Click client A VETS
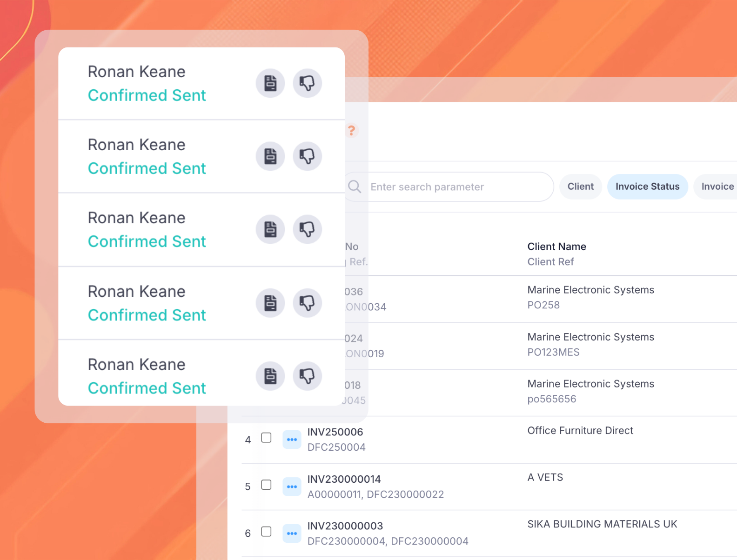This screenshot has height=560, width=737. (545, 478)
